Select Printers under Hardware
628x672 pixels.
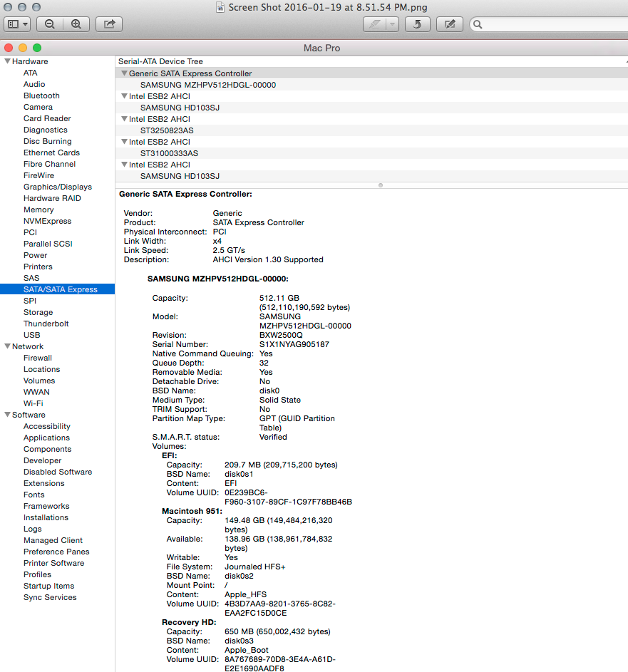tap(38, 267)
